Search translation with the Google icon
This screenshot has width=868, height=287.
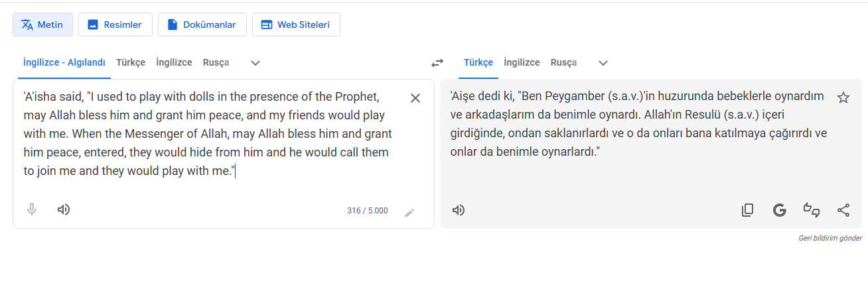[779, 211]
